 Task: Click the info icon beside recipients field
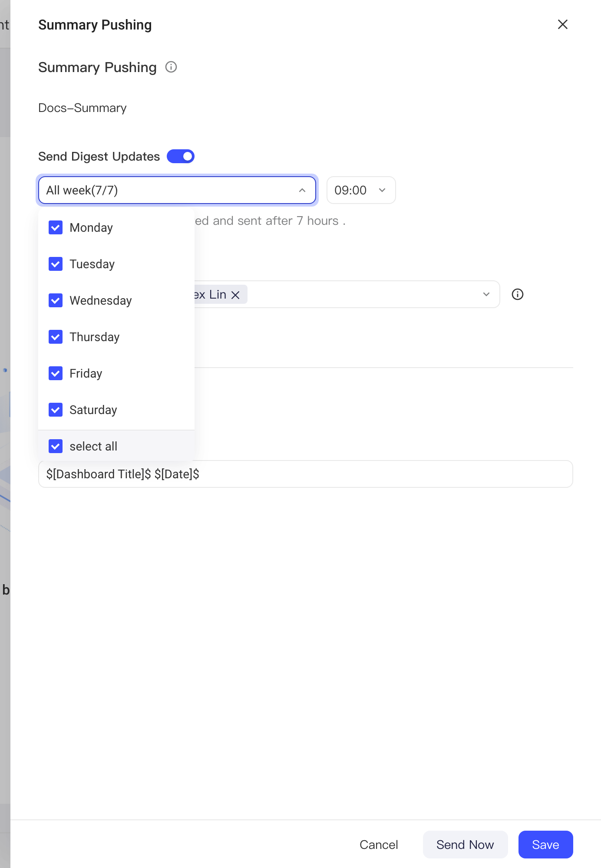pos(518,294)
